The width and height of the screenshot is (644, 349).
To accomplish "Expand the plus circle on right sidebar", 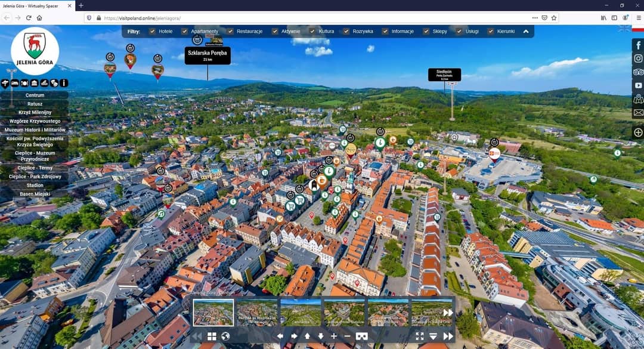I will click(638, 132).
